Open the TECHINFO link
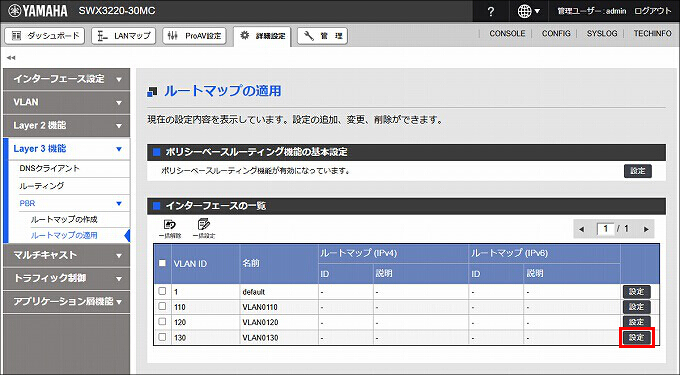 pos(652,33)
